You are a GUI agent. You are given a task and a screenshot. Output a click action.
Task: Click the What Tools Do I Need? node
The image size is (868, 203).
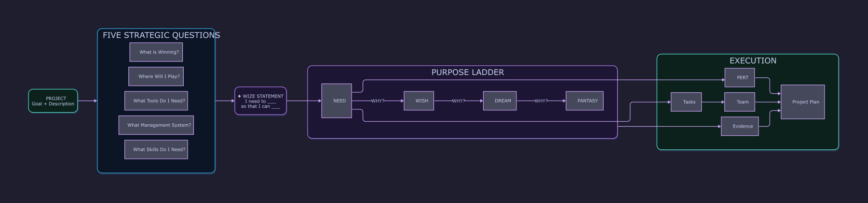[156, 101]
